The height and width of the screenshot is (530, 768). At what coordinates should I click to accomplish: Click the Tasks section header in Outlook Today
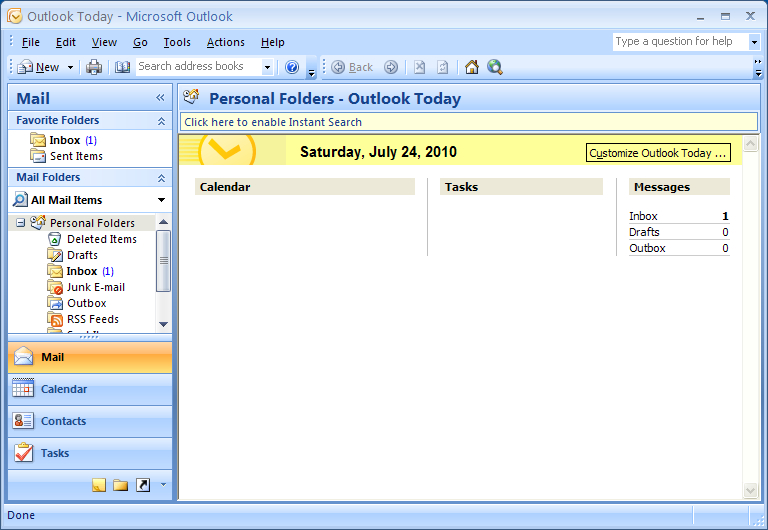[x=521, y=187]
